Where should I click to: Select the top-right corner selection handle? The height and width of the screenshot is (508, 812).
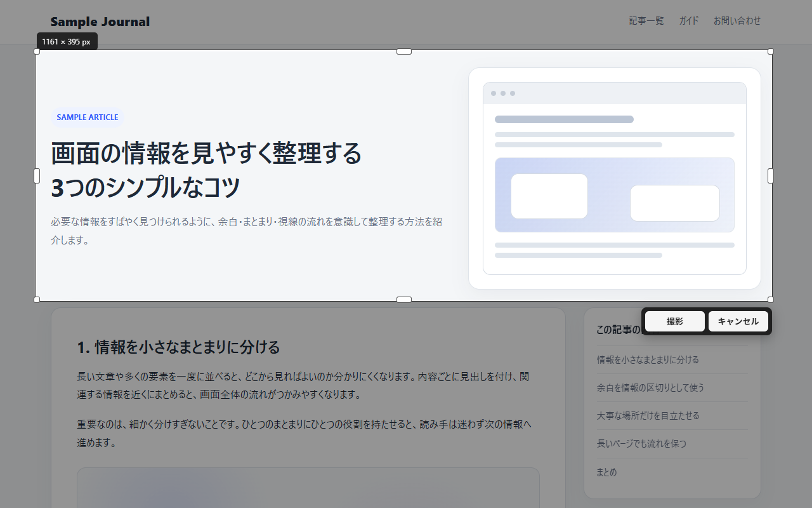(771, 51)
